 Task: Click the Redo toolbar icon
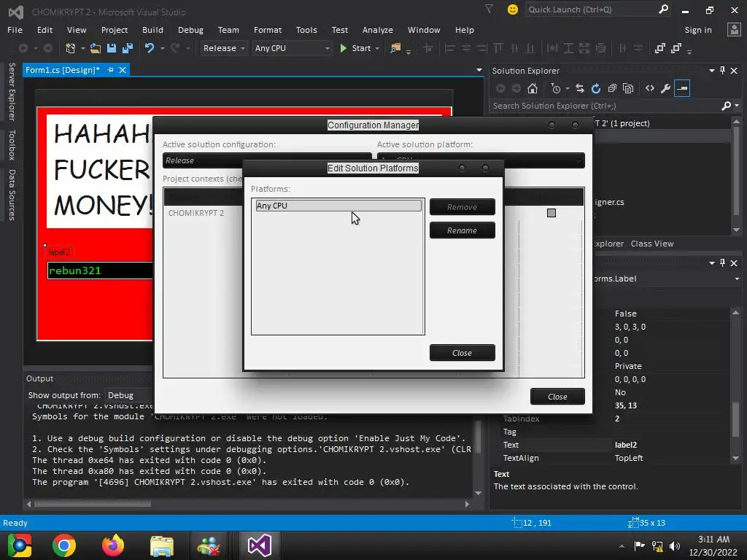pyautogui.click(x=175, y=48)
